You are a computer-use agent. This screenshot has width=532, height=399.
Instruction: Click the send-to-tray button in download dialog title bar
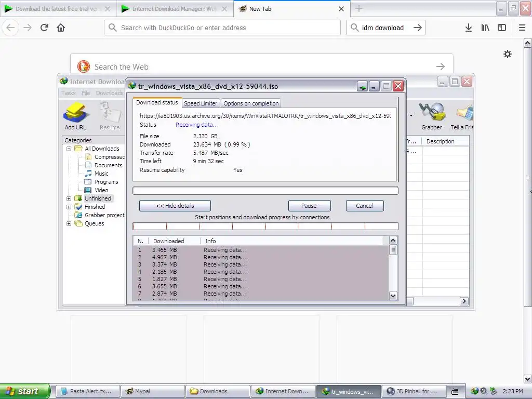[362, 87]
